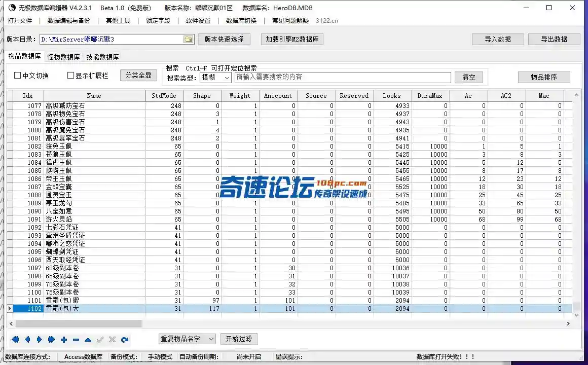Click the row indicator arrow of row 1102
588x365 pixels.
click(10, 308)
